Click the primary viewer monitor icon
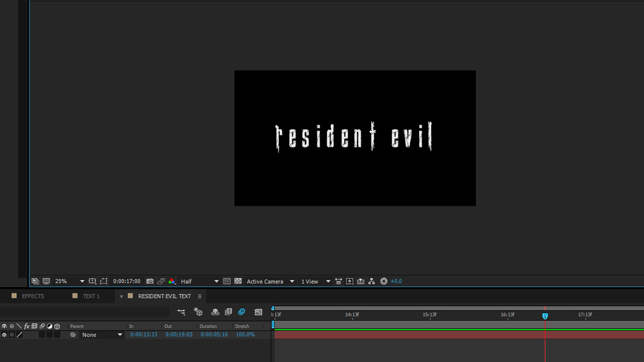Image resolution: width=644 pixels, height=362 pixels. point(46,281)
